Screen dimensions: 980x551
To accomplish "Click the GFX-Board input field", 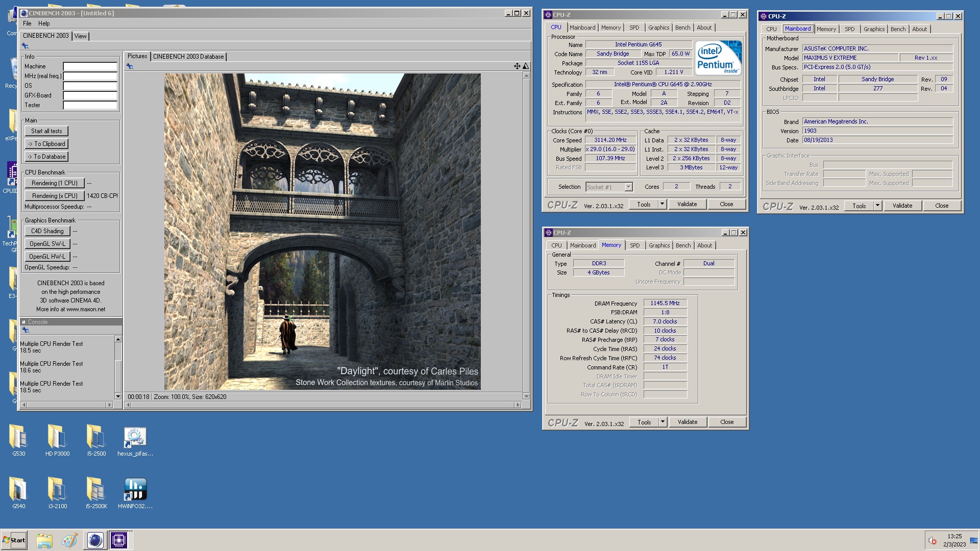I will click(90, 95).
